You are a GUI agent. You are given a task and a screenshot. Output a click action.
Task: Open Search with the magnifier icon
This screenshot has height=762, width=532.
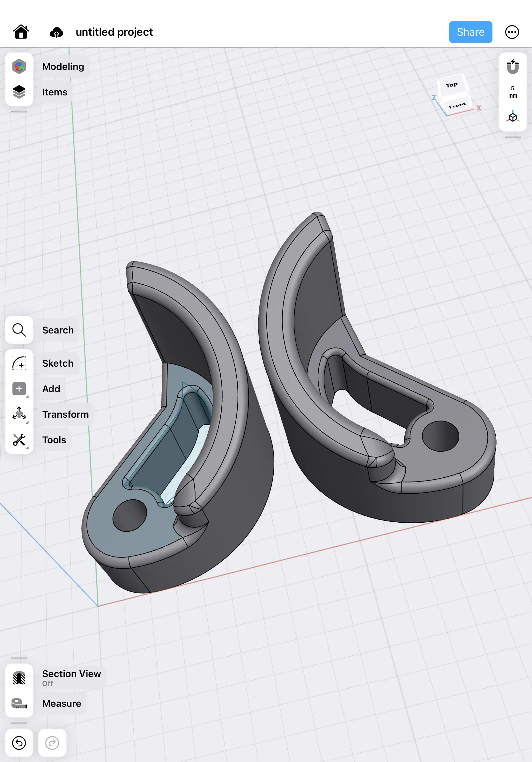pos(19,330)
